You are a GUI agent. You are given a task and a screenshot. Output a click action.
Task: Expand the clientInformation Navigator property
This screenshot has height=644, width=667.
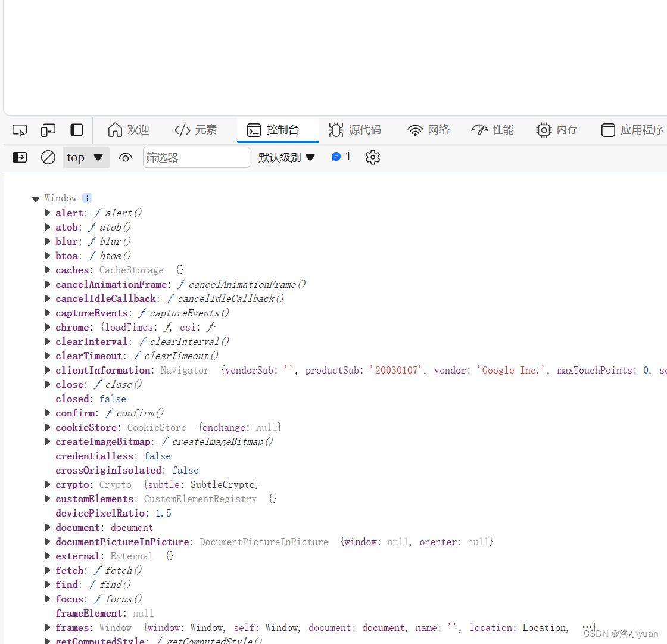[x=47, y=370]
